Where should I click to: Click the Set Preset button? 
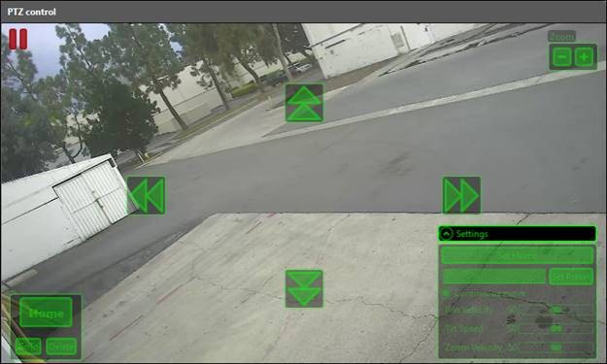(571, 277)
